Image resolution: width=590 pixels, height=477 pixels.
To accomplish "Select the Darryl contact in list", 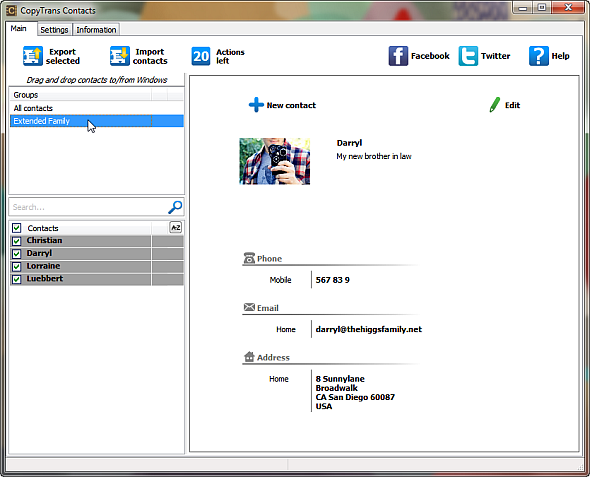I will pyautogui.click(x=39, y=253).
